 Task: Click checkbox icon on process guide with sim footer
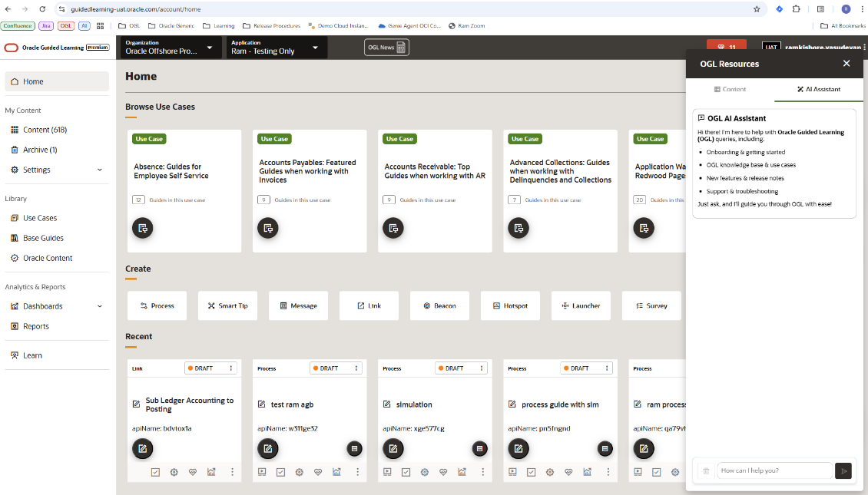point(532,472)
